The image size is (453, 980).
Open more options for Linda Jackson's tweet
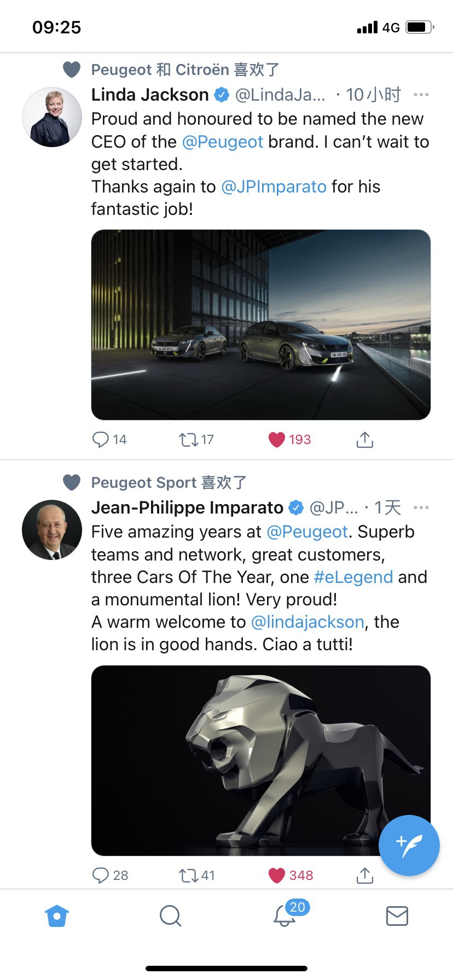(x=421, y=95)
